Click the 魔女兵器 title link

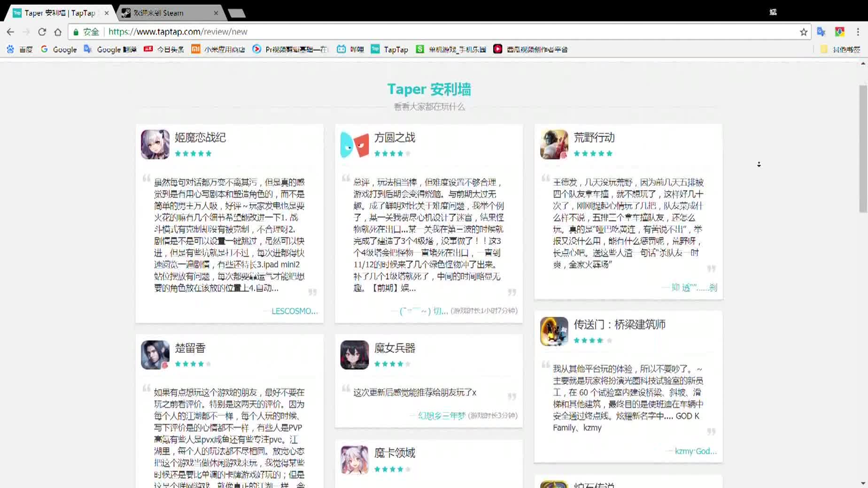click(x=395, y=348)
